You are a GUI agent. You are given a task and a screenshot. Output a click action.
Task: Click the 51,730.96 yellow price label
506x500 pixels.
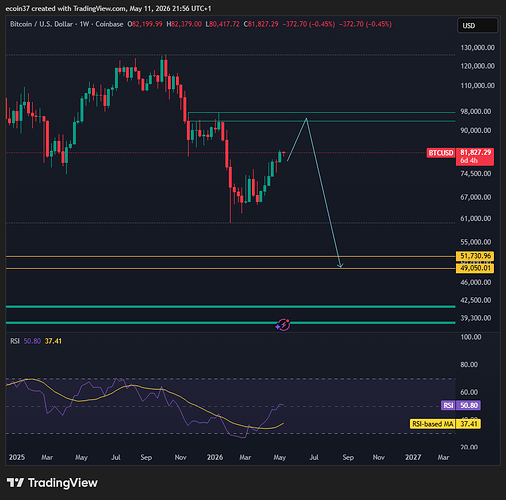pyautogui.click(x=475, y=256)
